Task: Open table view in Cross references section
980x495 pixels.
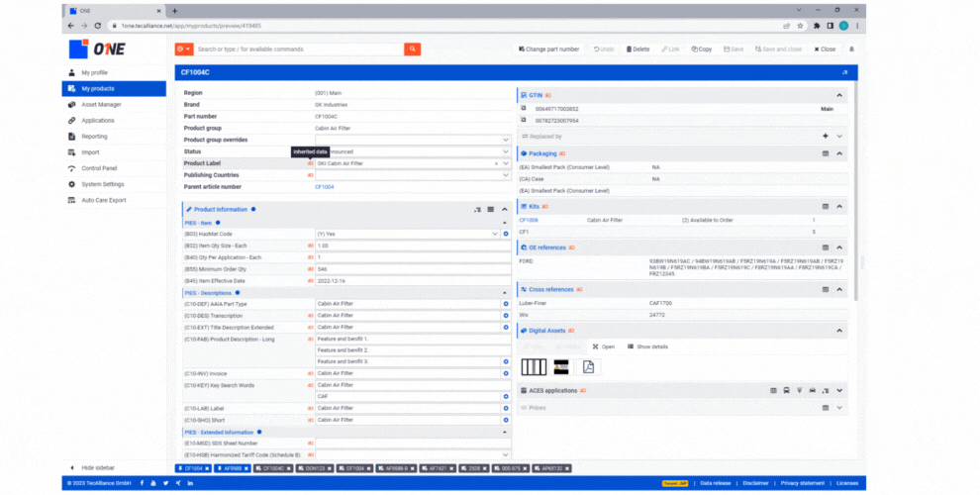Action: pyautogui.click(x=825, y=289)
